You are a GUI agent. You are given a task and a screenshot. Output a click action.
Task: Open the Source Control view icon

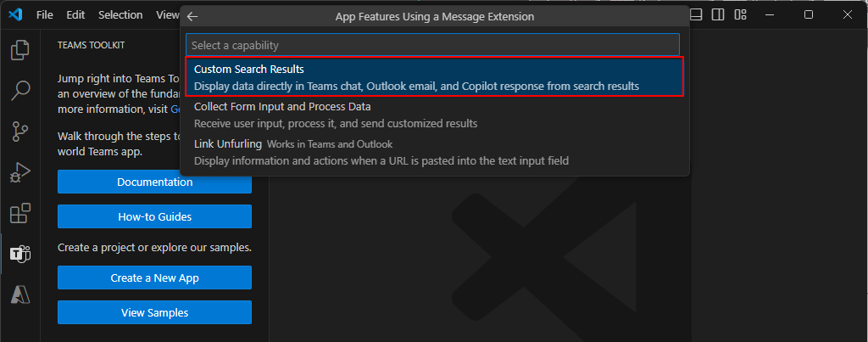(20, 133)
